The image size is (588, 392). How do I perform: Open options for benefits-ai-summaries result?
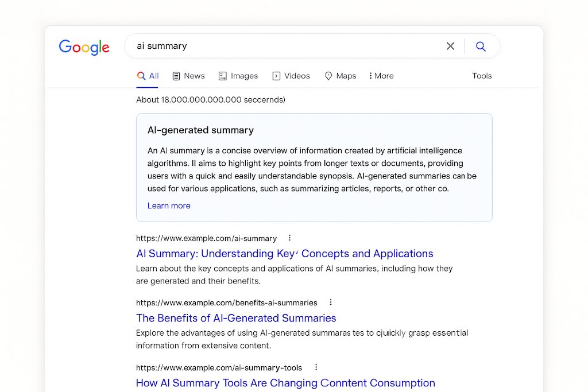coord(330,302)
